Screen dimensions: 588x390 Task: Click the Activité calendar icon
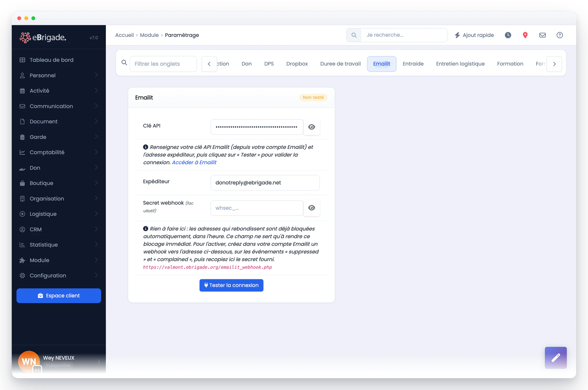tap(22, 91)
